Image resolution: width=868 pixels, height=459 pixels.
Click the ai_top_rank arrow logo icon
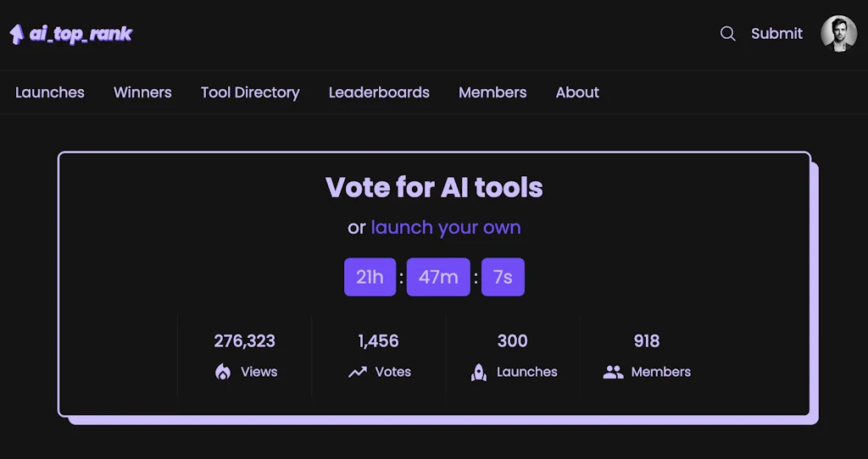click(x=16, y=34)
